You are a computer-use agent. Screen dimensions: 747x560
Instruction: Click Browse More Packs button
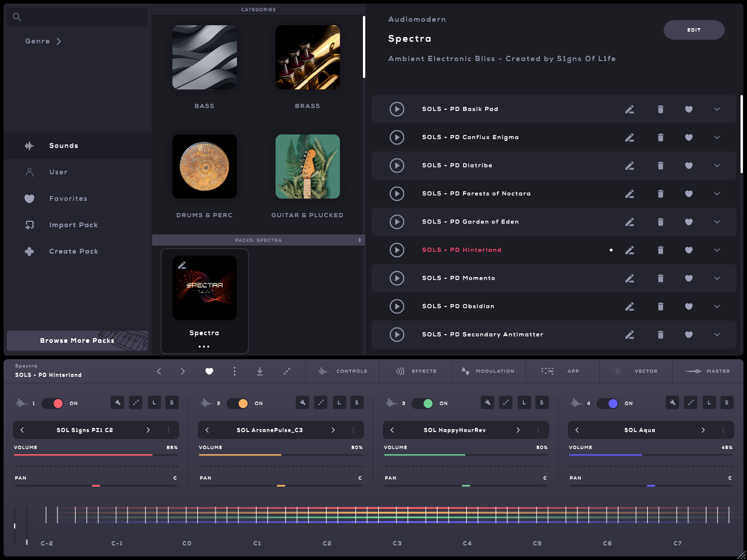77,340
